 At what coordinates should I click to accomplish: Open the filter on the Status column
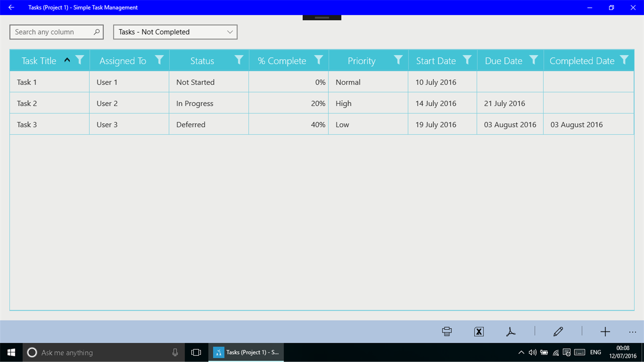(x=238, y=60)
